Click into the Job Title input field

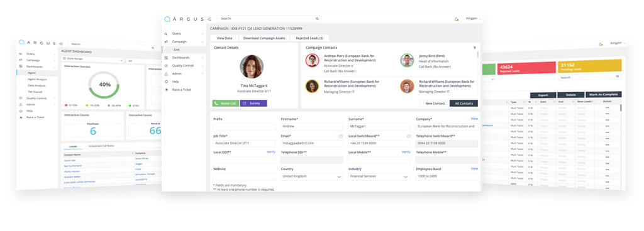click(244, 144)
